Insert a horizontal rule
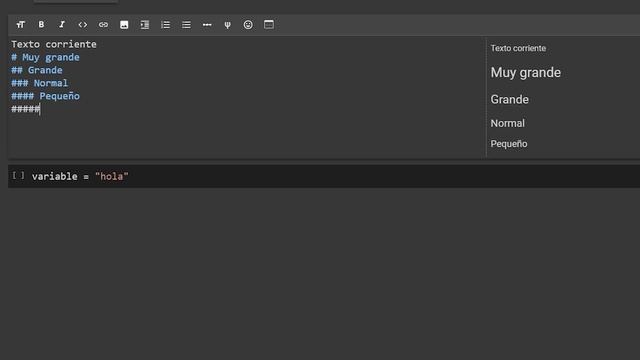640x360 pixels. 207,25
